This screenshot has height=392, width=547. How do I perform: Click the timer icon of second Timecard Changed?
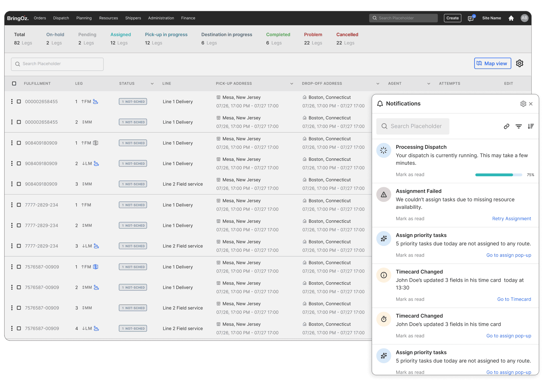[384, 319]
